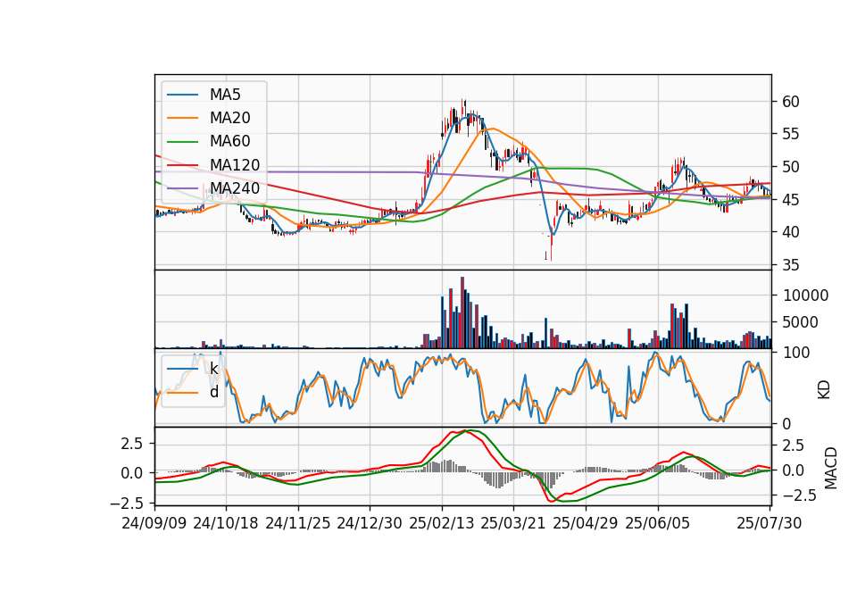This screenshot has height=616, width=857.
Task: Click the green MA60 legend line sample
Action: [x=182, y=142]
